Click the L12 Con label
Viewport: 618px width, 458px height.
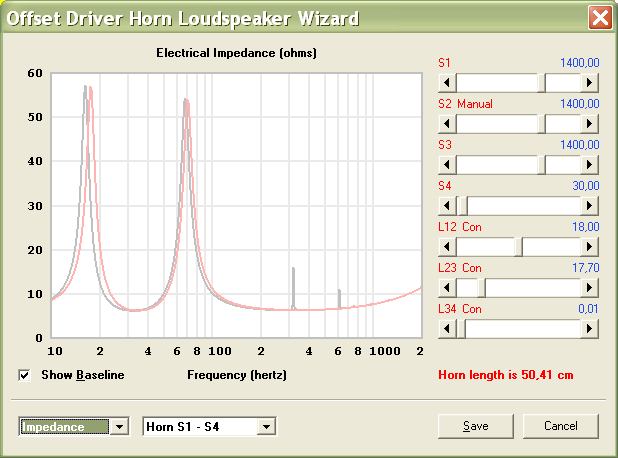pos(460,227)
